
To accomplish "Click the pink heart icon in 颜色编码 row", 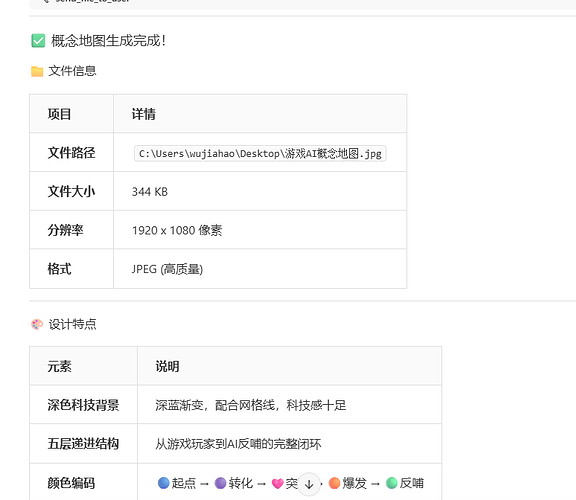I will (x=278, y=483).
